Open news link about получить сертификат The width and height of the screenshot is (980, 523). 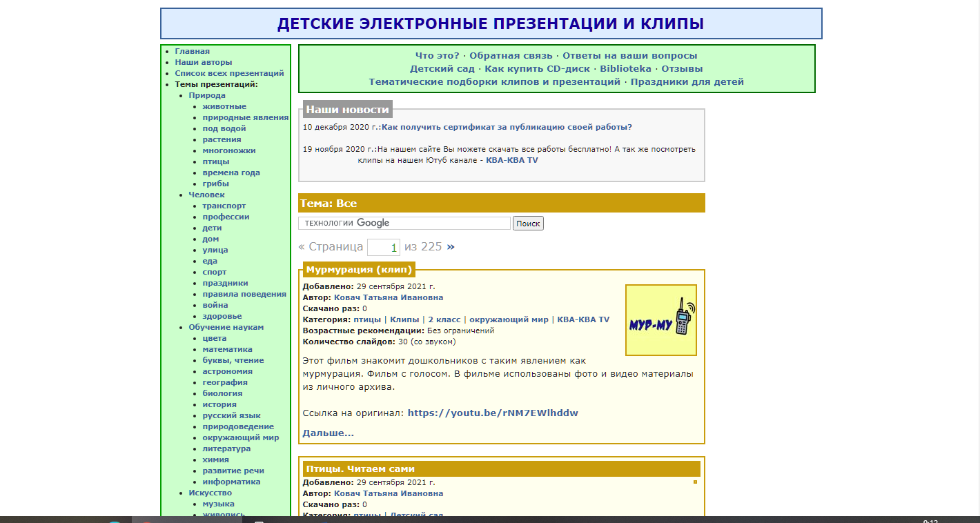tap(507, 127)
